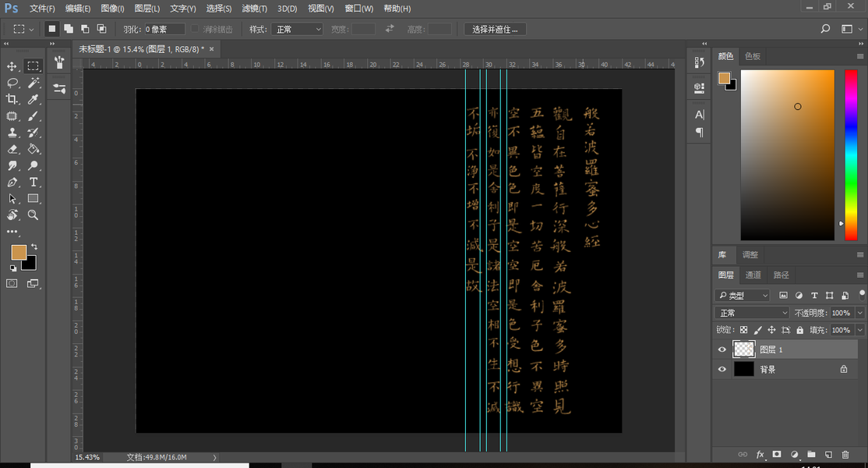The image size is (868, 468).
Task: Select the Paint Bucket tool
Action: tap(34, 149)
